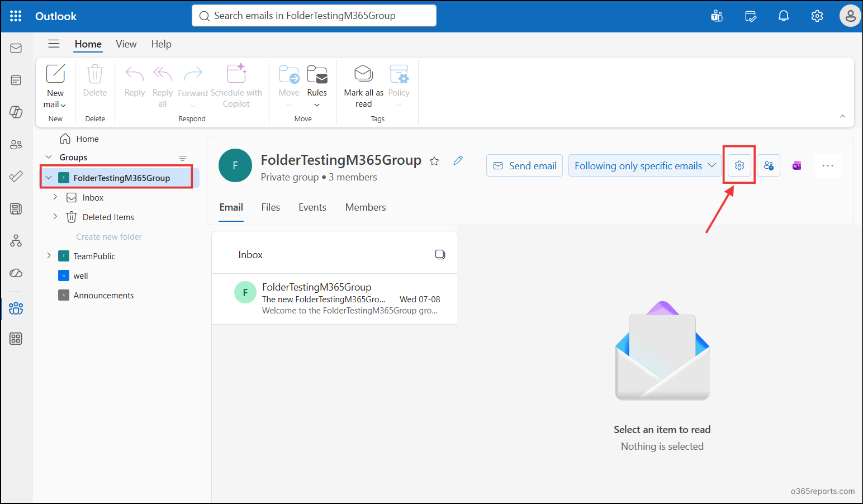The width and height of the screenshot is (863, 504).
Task: Collapse FolderTestingM365Group tree chevron
Action: click(x=49, y=178)
